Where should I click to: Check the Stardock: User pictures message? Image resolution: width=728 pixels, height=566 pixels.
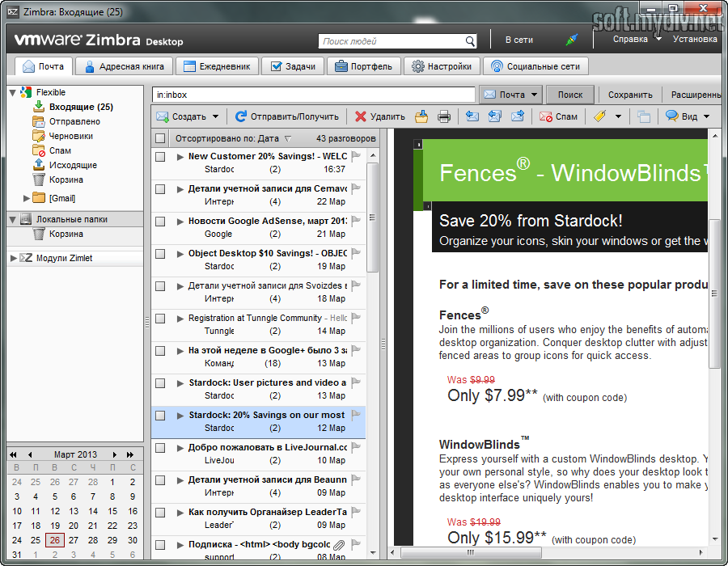coord(160,383)
